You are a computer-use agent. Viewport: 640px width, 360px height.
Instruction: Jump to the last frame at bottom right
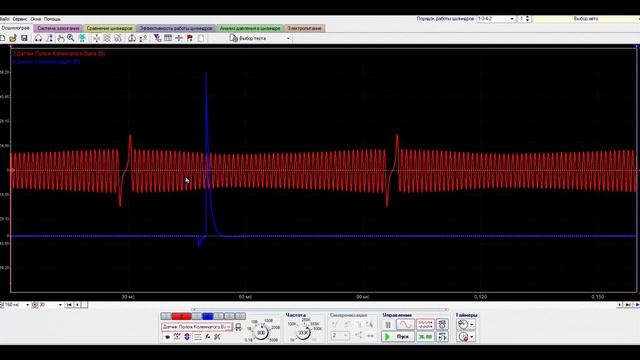(x=628, y=305)
